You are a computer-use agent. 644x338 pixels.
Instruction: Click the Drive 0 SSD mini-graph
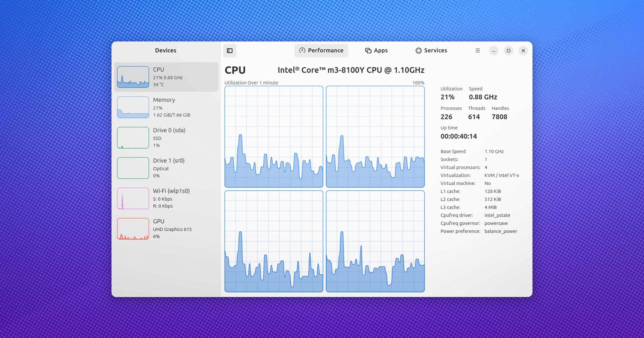pyautogui.click(x=133, y=137)
